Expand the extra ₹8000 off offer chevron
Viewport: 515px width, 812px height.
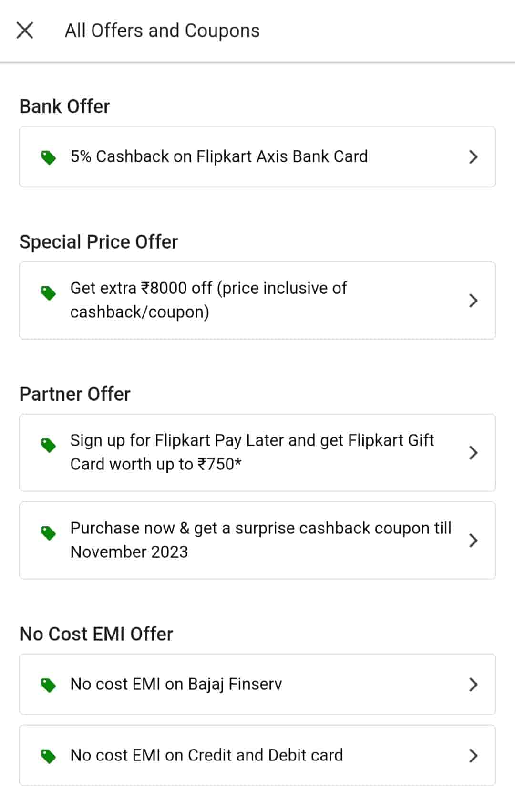(473, 301)
